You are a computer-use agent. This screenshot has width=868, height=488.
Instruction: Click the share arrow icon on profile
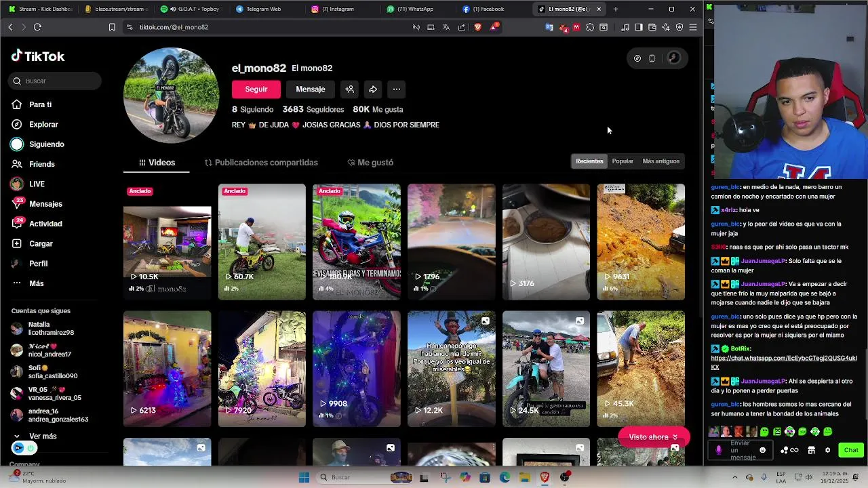tap(373, 89)
